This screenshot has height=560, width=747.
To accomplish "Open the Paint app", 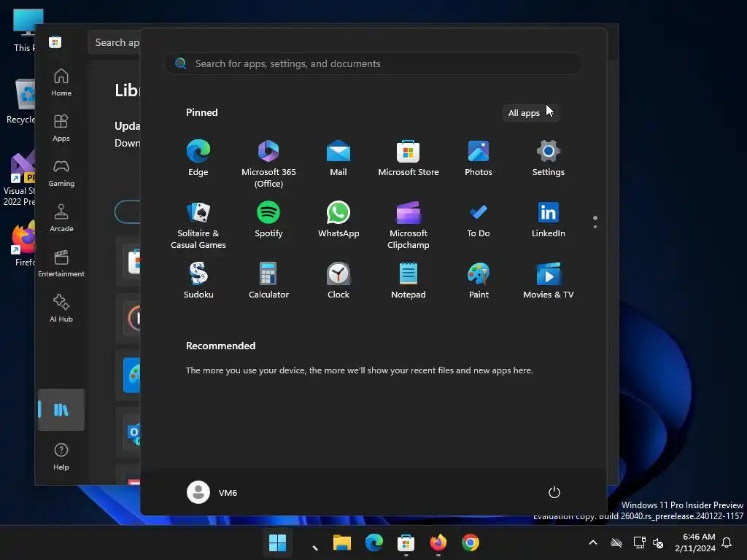I will tap(479, 281).
